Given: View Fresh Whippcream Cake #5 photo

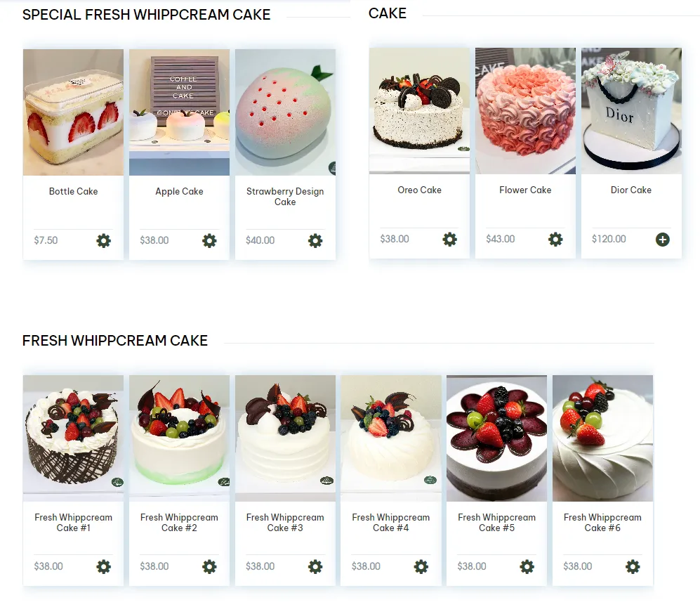Looking at the screenshot, I should click(496, 438).
